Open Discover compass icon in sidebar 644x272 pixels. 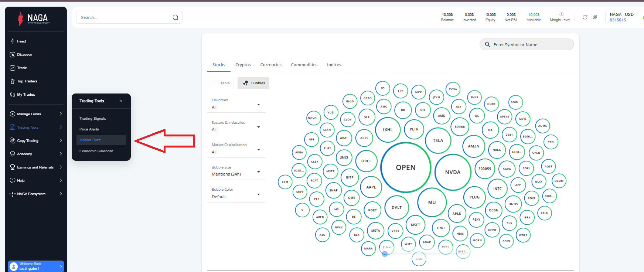(13, 55)
